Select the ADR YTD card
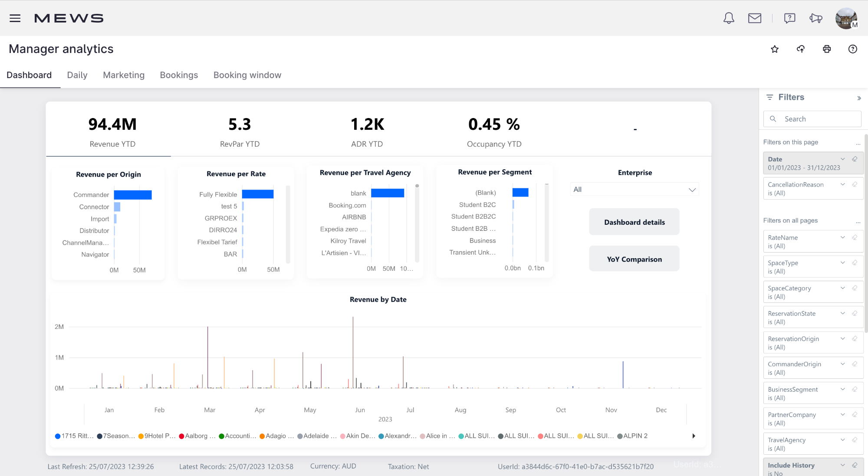The height and width of the screenshot is (476, 868). point(367,131)
